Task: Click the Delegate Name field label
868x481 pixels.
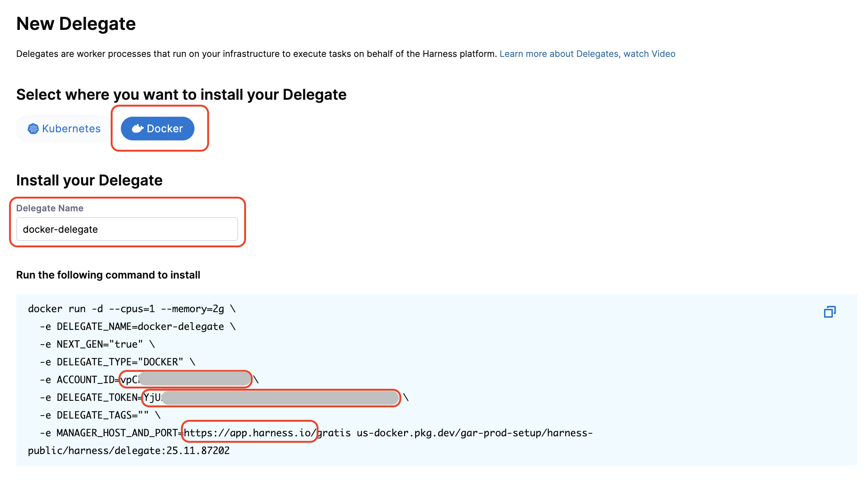Action: pos(50,208)
